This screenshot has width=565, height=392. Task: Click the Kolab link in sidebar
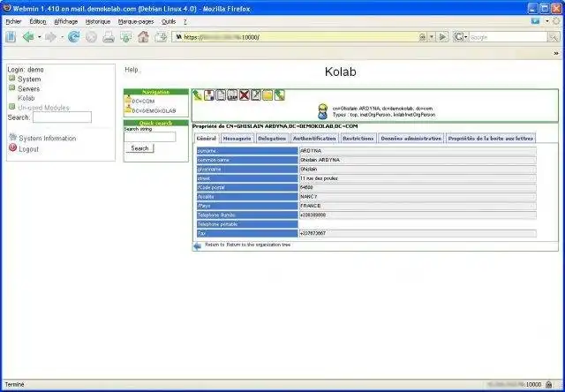(x=26, y=98)
